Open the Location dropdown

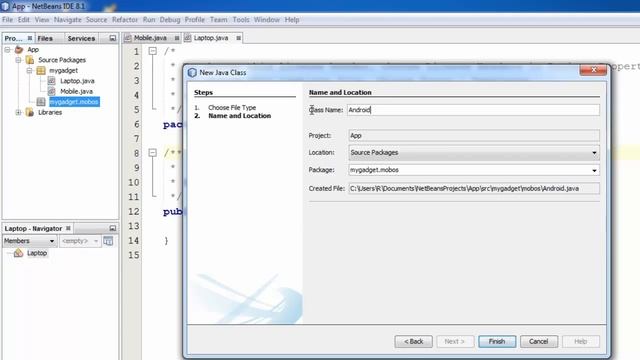pos(594,153)
